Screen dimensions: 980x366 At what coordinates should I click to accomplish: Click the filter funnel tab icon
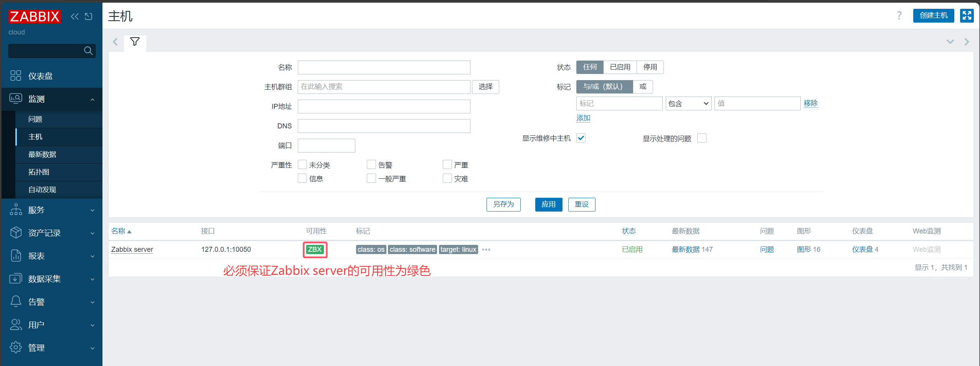[x=135, y=41]
